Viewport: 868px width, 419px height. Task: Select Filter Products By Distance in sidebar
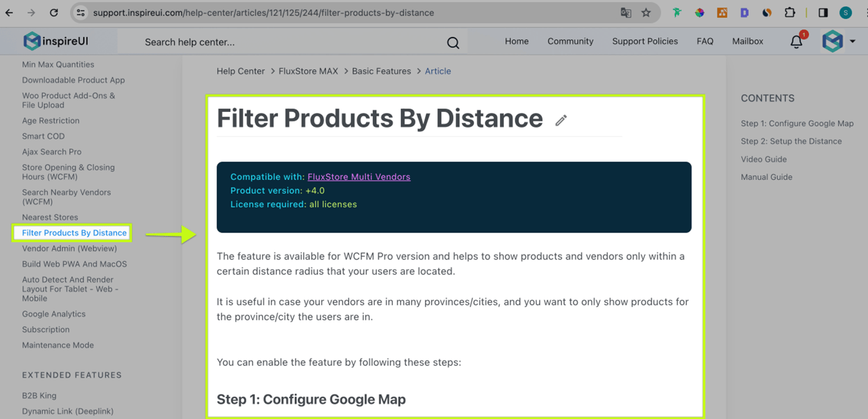74,233
